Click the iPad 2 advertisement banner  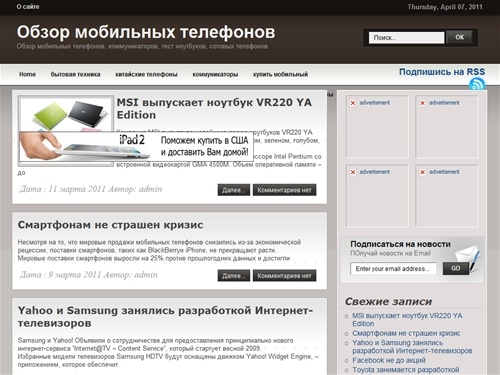(136, 146)
